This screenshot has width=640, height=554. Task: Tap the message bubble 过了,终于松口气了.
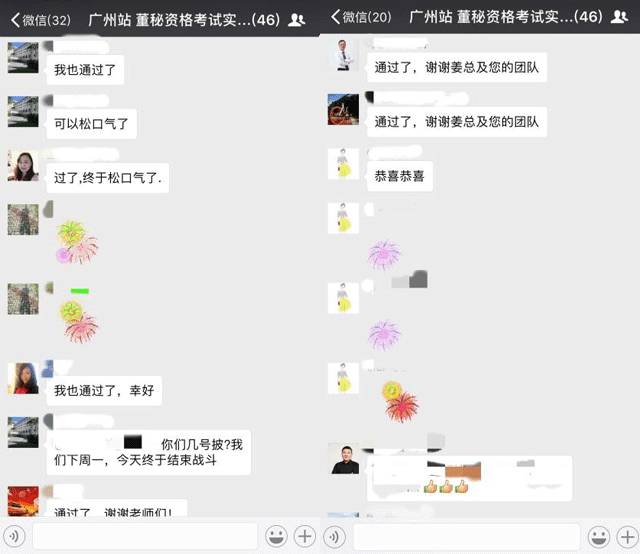tap(108, 178)
